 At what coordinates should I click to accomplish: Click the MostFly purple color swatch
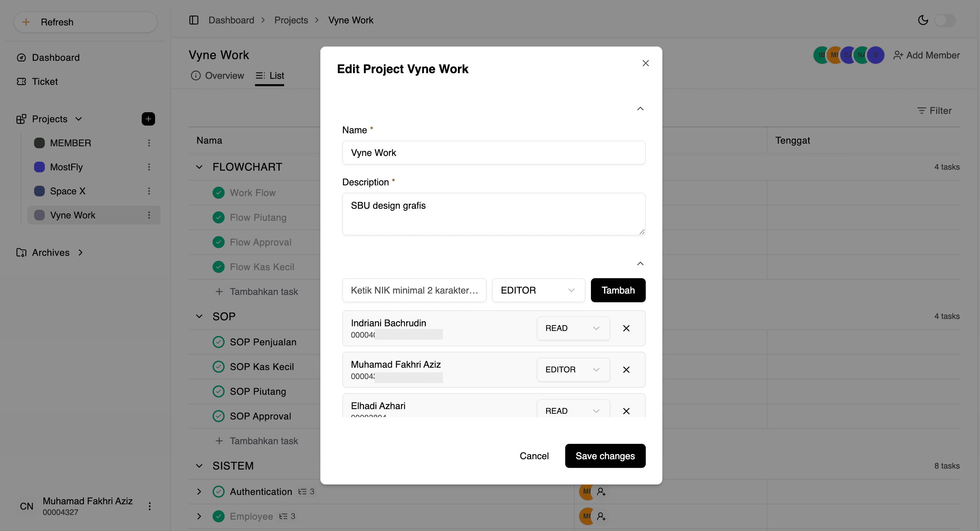(x=39, y=167)
